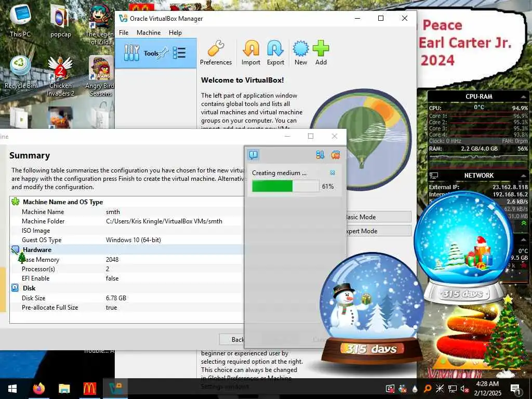Image resolution: width=532 pixels, height=399 pixels.
Task: Click the orange magnifier tray icon
Action: [x=428, y=389]
